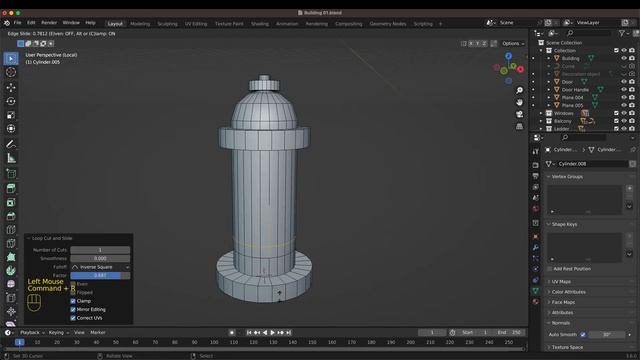Viewport: 640px width, 360px height.
Task: Activate the Spin tool
Action: click(x=11, y=270)
